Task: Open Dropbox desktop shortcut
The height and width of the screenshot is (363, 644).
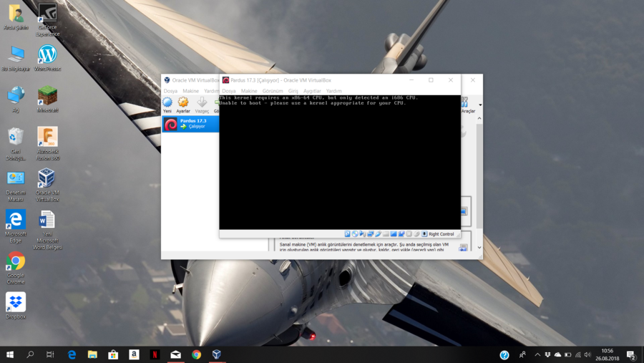Action: 16,306
